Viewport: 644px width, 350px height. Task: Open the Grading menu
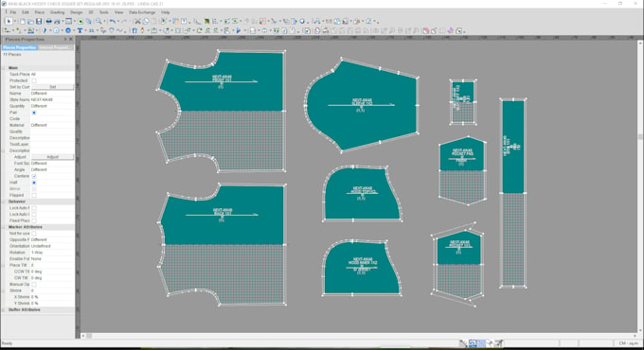click(x=57, y=12)
